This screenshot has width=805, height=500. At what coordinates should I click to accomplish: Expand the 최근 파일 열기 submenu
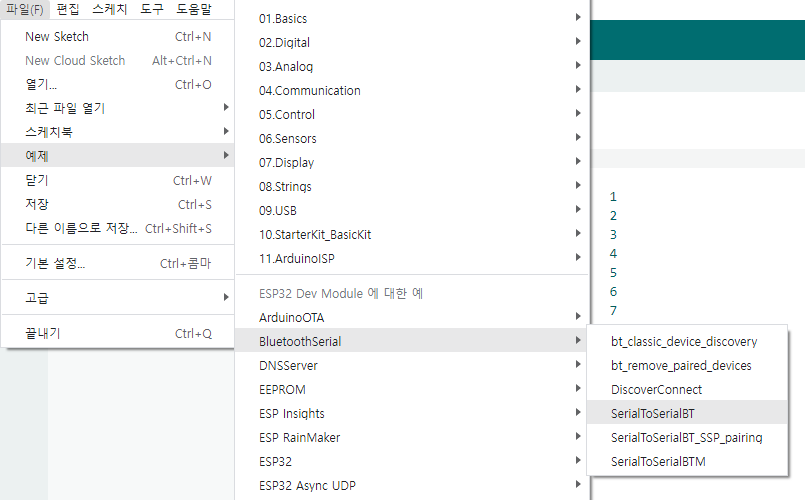coord(118,108)
